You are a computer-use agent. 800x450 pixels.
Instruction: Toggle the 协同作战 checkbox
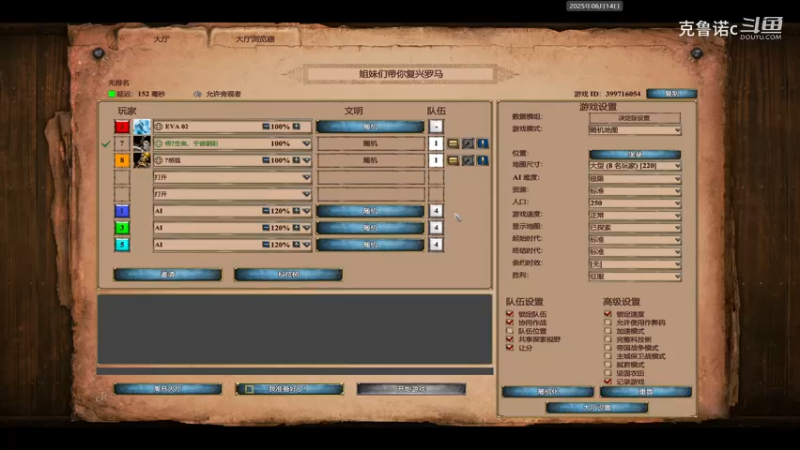[x=510, y=322]
